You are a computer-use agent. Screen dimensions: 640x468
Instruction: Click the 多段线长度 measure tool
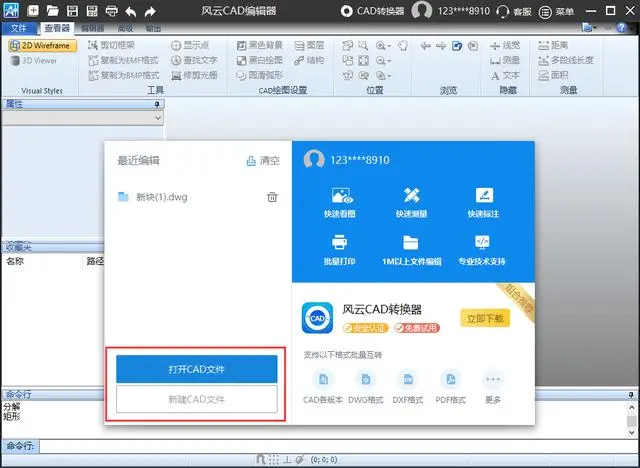pos(565,60)
